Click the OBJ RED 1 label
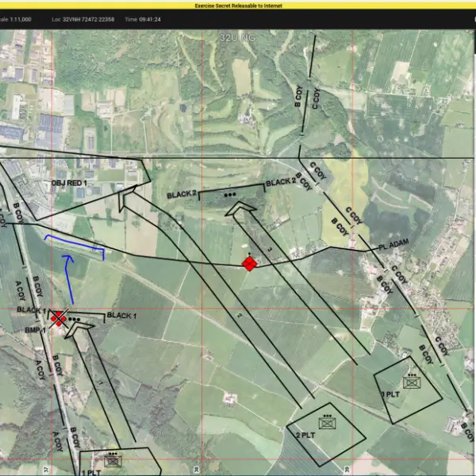This screenshot has width=476, height=476. pyautogui.click(x=70, y=183)
